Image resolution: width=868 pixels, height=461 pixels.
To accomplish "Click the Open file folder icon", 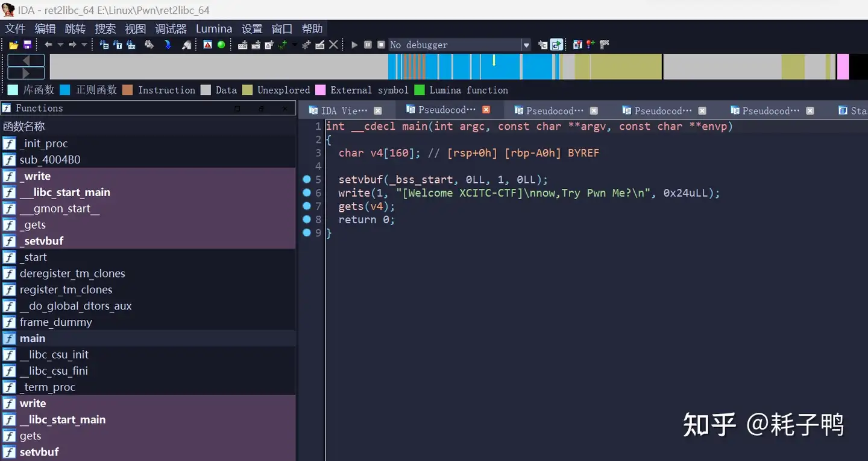I will pyautogui.click(x=13, y=45).
